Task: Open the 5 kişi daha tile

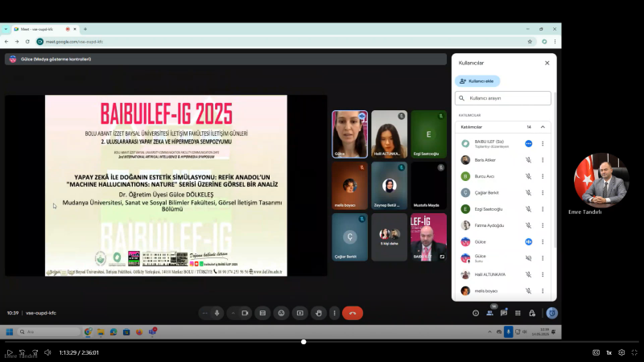Action: (x=389, y=237)
